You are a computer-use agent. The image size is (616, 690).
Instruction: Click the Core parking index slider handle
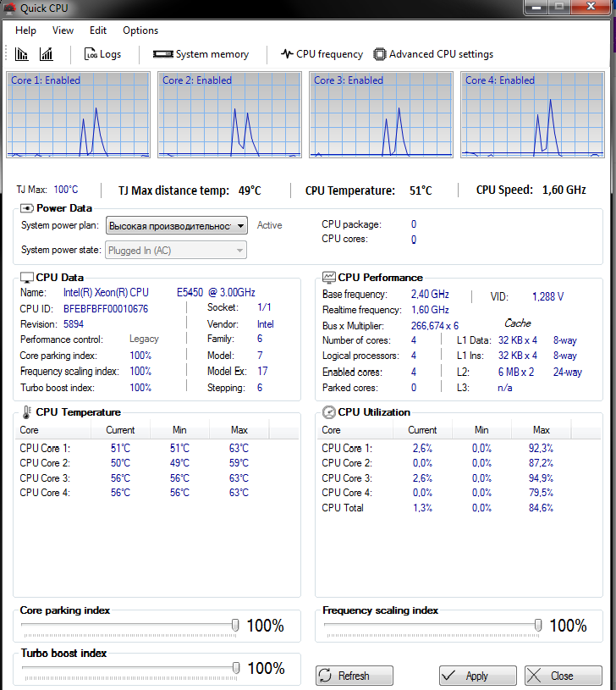(235, 626)
